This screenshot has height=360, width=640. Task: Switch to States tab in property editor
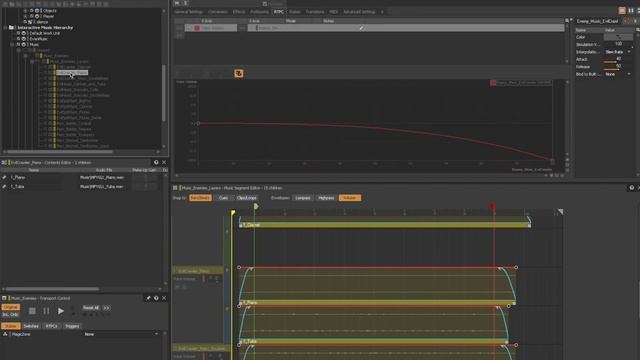(x=294, y=12)
